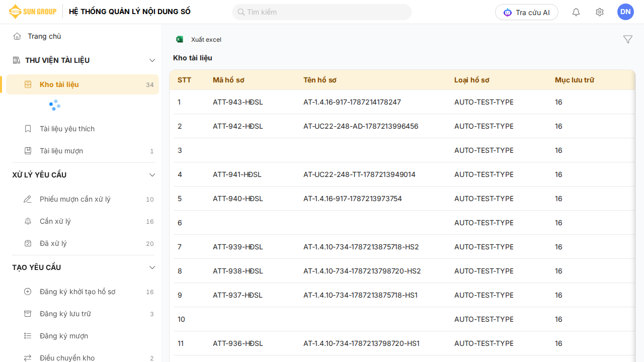The image size is (644, 362).
Task: Open the DN user avatar menu
Action: click(625, 12)
